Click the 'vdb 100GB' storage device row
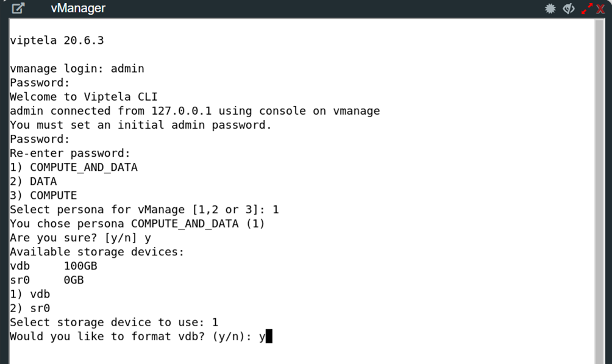 (x=54, y=266)
